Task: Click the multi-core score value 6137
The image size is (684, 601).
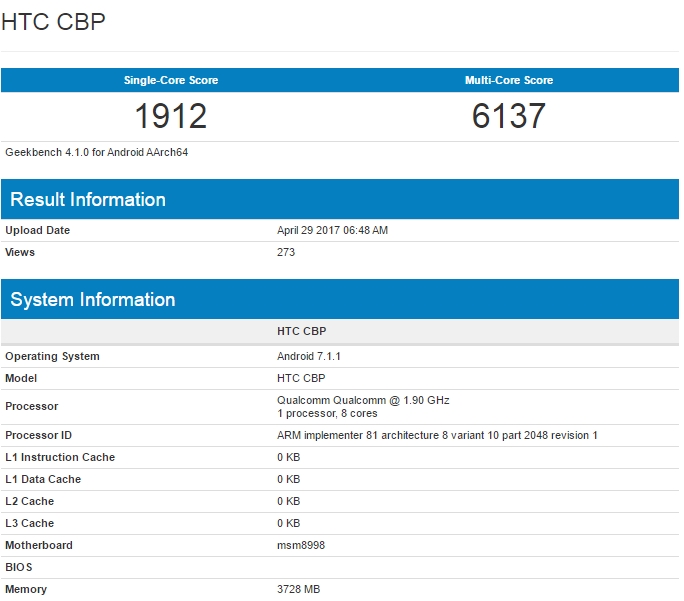Action: tap(508, 116)
